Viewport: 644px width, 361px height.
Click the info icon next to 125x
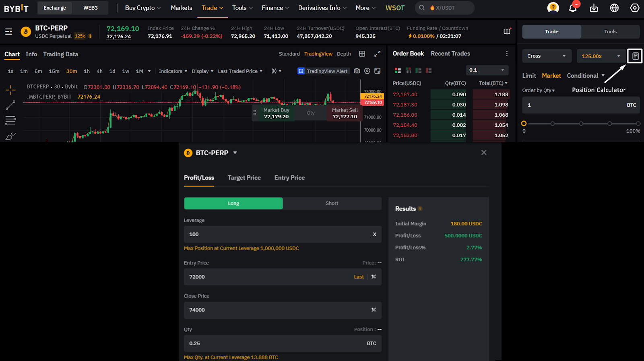click(x=90, y=36)
